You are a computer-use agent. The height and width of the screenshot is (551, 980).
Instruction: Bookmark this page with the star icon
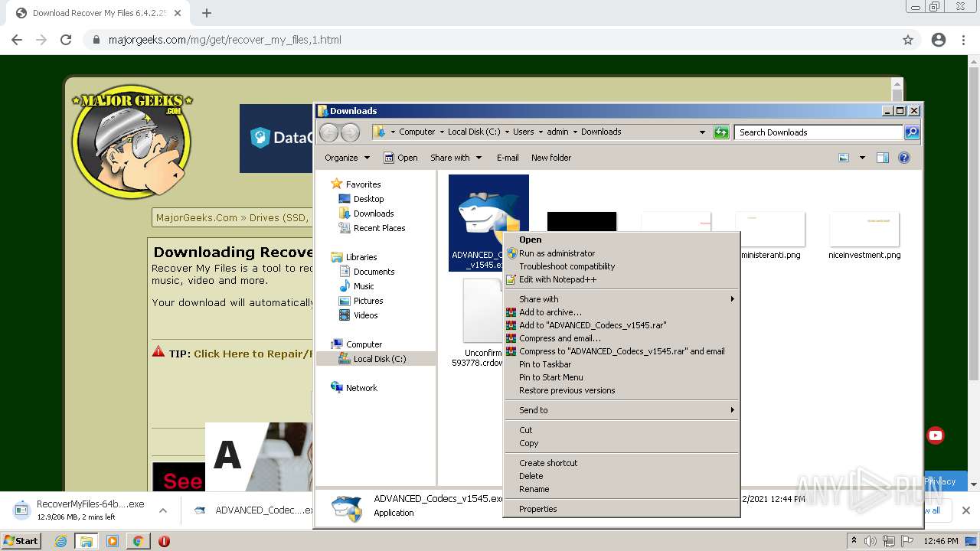tap(908, 40)
